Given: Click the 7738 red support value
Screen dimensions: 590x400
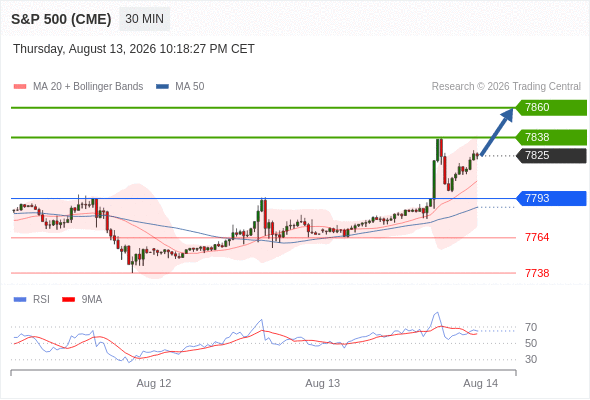Looking at the screenshot, I should tap(537, 273).
